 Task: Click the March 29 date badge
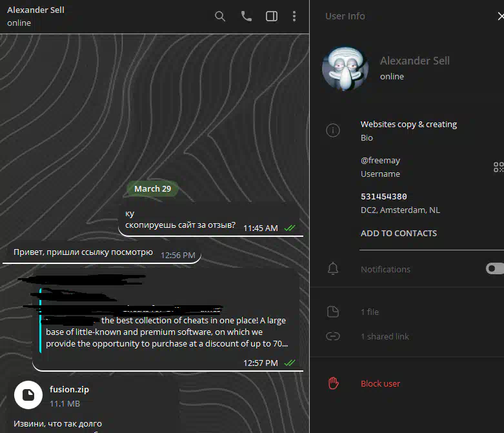pyautogui.click(x=152, y=188)
